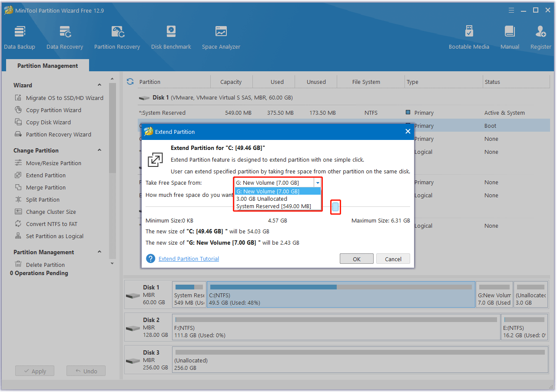Viewport: 557px width, 392px height.
Task: Select C:(NTFS) partition bar on Disk 1
Action: 341,295
